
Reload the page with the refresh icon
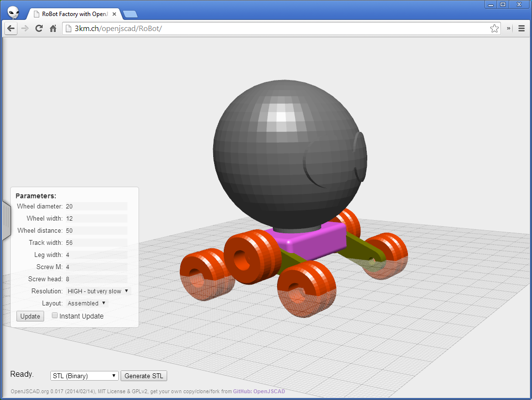(39, 29)
